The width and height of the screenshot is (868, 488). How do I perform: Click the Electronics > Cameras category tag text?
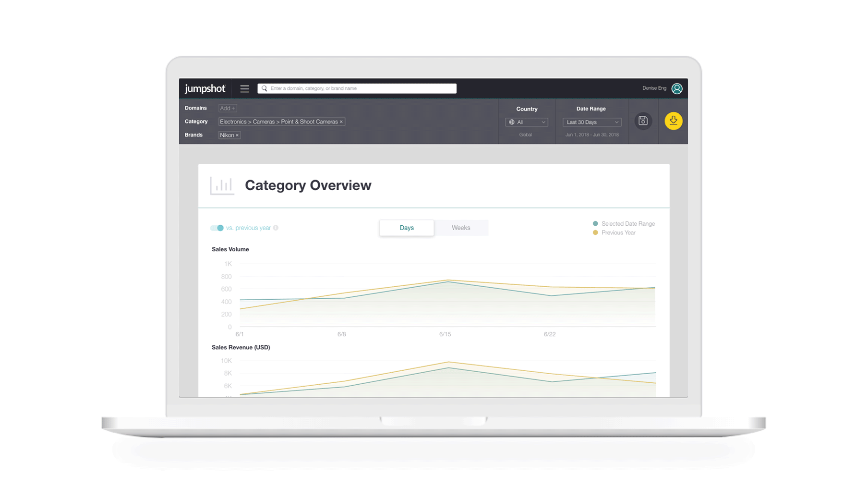[x=278, y=122]
